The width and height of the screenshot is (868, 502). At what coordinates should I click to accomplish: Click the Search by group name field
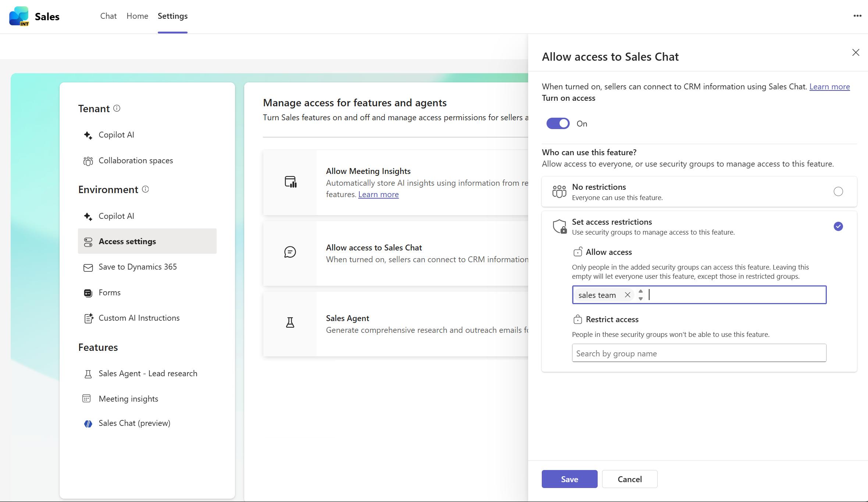point(699,353)
